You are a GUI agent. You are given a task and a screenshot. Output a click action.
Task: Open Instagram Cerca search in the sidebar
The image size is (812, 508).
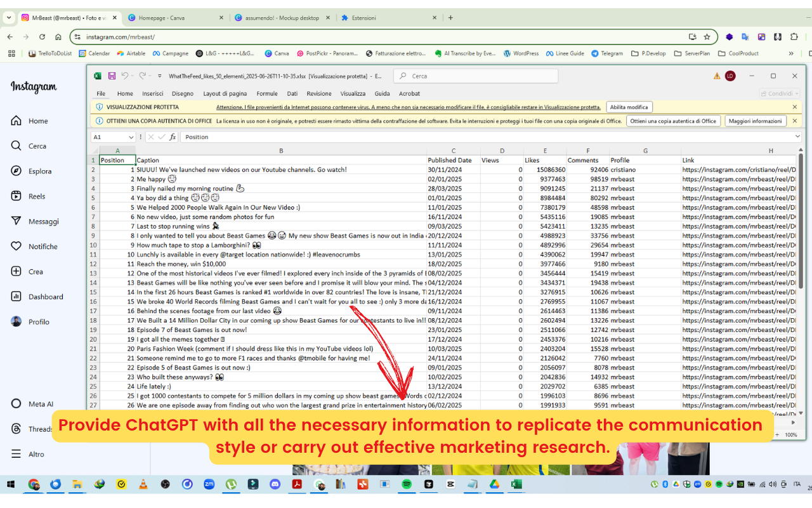[x=29, y=146]
